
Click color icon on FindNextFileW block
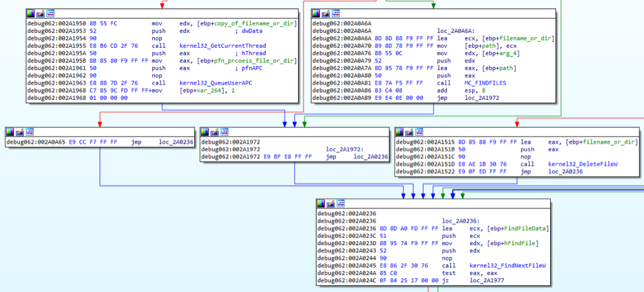pos(321,203)
